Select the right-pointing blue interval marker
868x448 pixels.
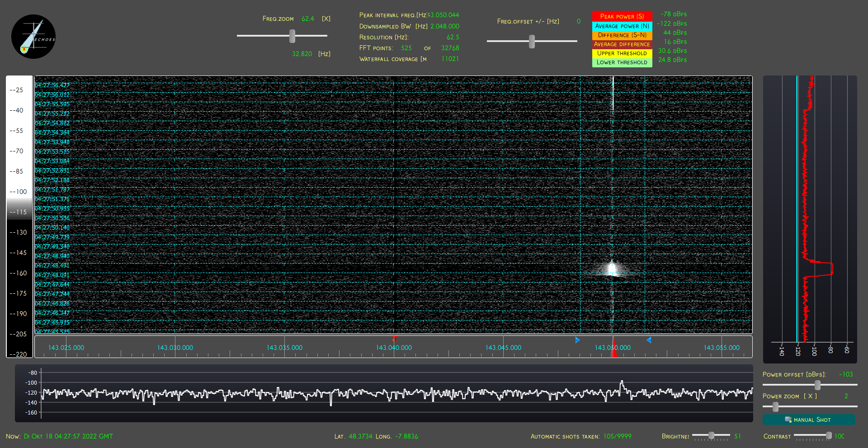[x=577, y=340]
